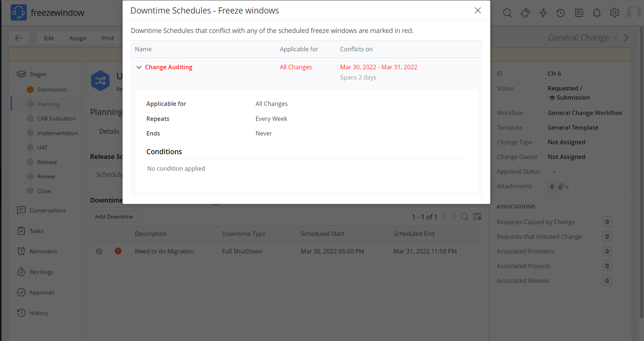Click the downtime list search icon
This screenshot has width=644, height=341.
[464, 216]
